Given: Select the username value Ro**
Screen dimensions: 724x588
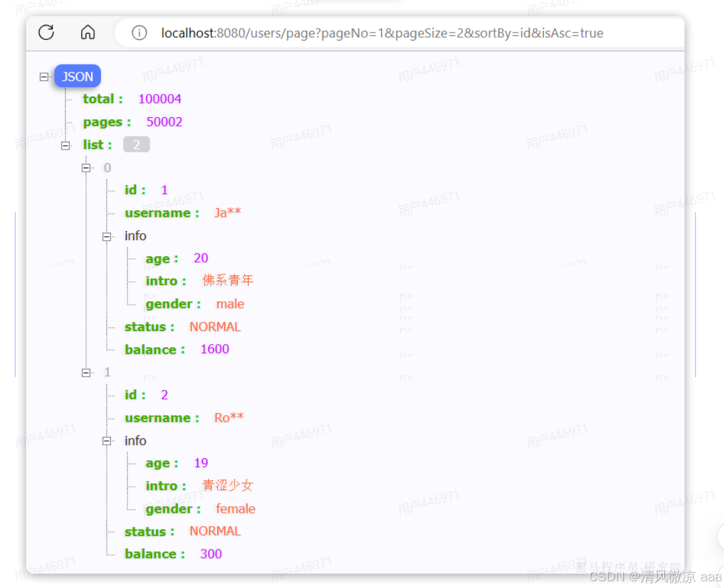Looking at the screenshot, I should pos(229,418).
